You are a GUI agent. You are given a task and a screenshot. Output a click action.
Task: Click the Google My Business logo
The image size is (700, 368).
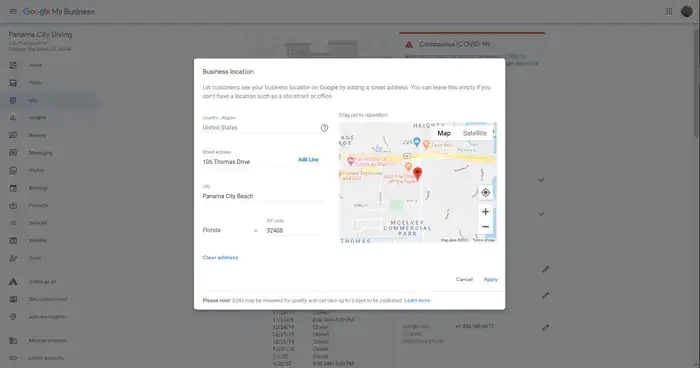59,12
